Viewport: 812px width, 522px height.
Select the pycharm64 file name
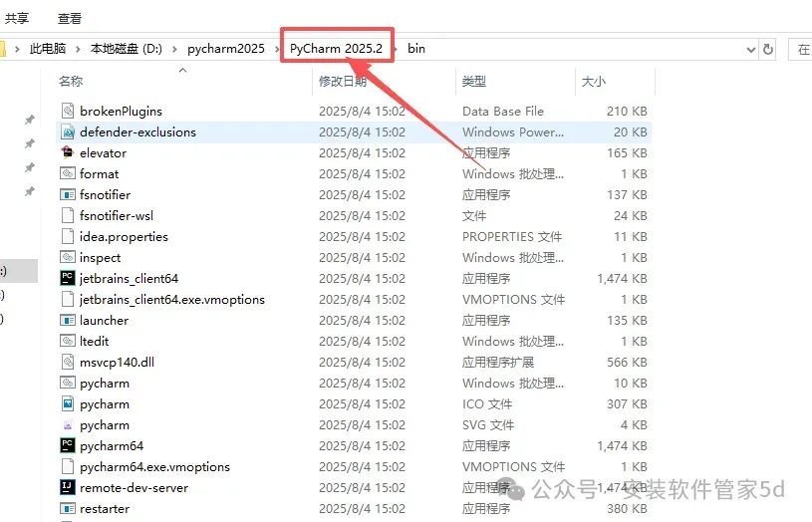(x=112, y=445)
